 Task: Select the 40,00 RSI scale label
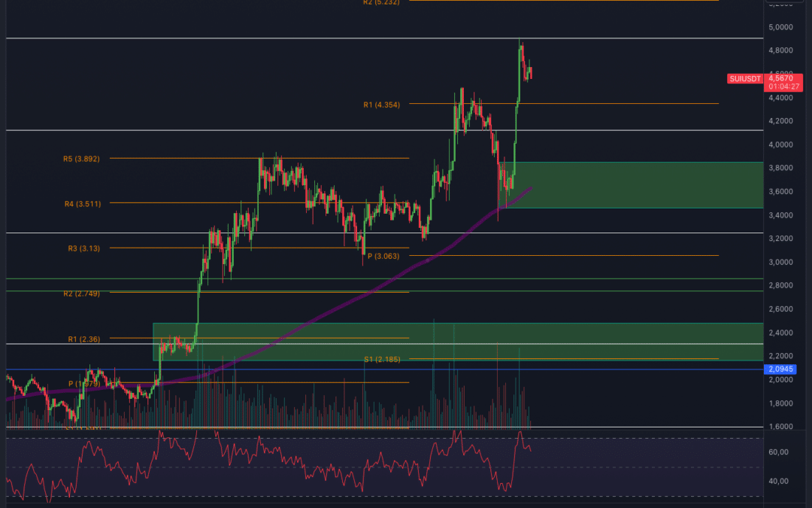coord(778,481)
